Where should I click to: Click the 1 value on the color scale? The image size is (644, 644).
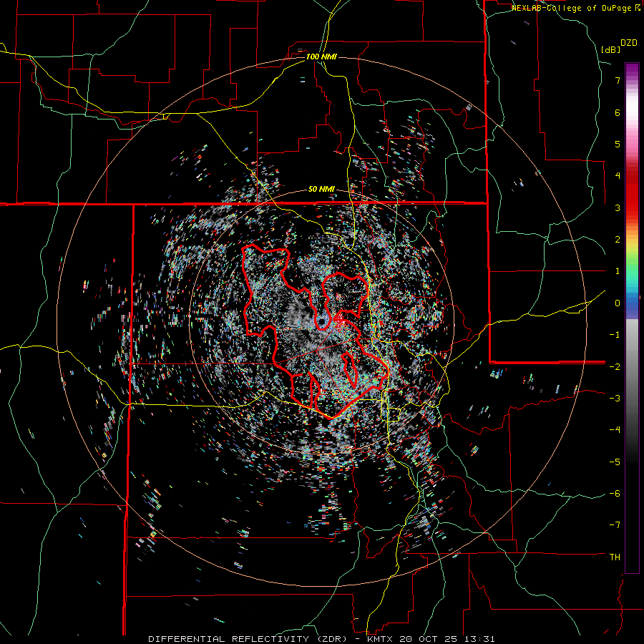coord(618,271)
